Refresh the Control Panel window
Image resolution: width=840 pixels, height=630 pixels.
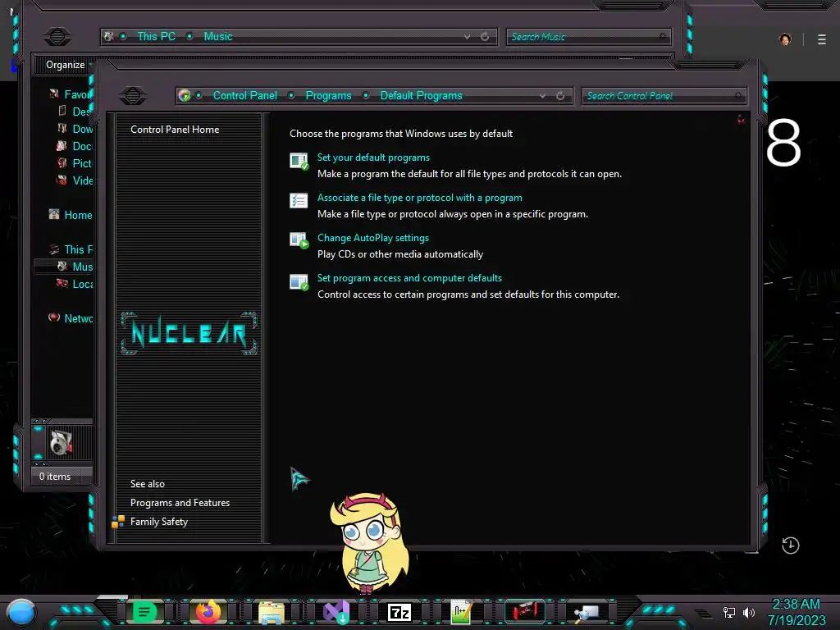(560, 96)
